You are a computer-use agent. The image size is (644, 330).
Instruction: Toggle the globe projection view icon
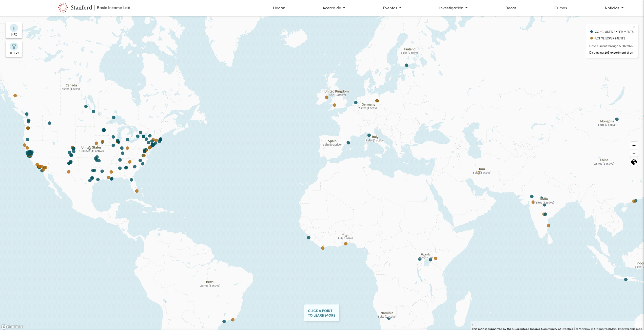pyautogui.click(x=634, y=162)
